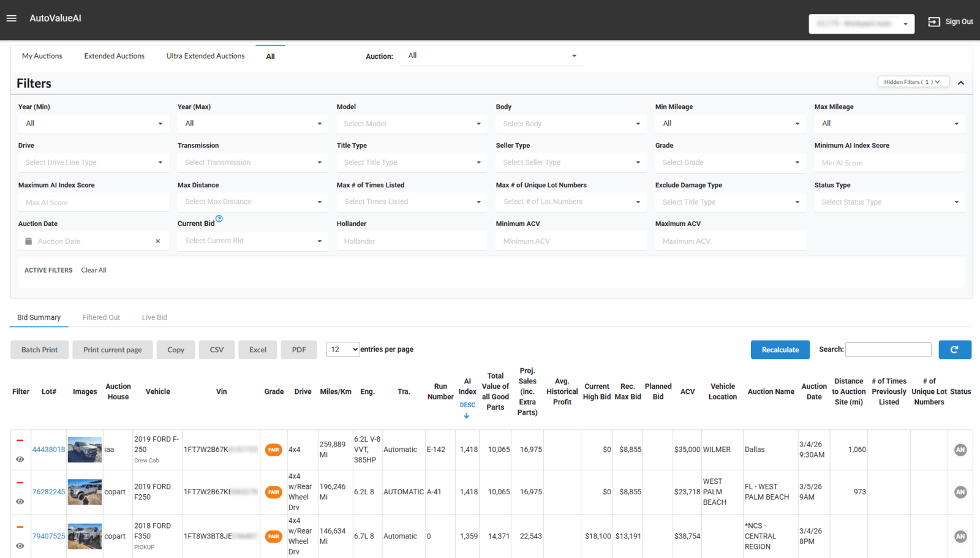Clear the Auction Date field with X
980x558 pixels.
pos(158,241)
